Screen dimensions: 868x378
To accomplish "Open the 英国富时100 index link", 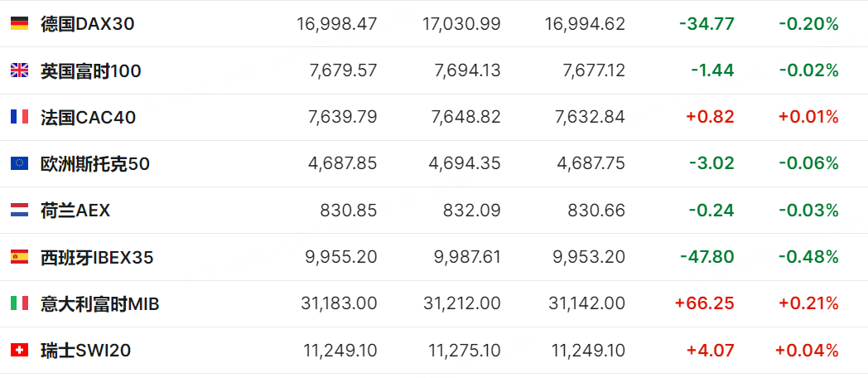I will tap(91, 71).
